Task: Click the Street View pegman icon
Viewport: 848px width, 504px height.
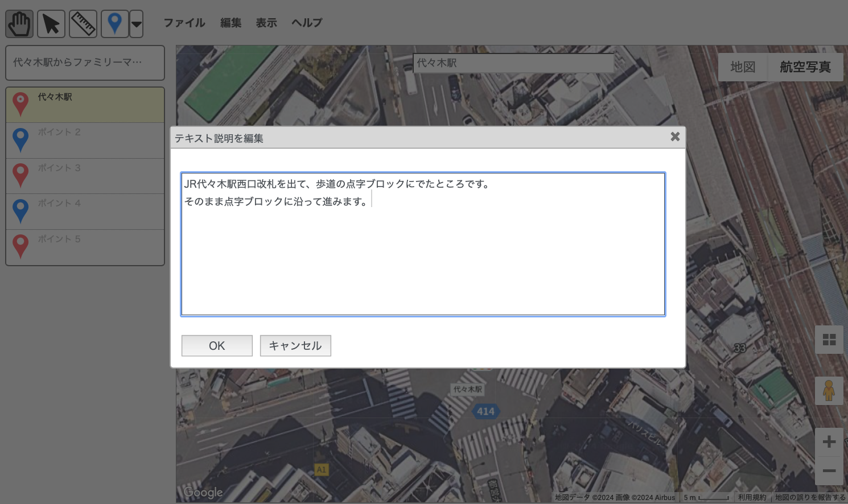Action: [x=829, y=391]
